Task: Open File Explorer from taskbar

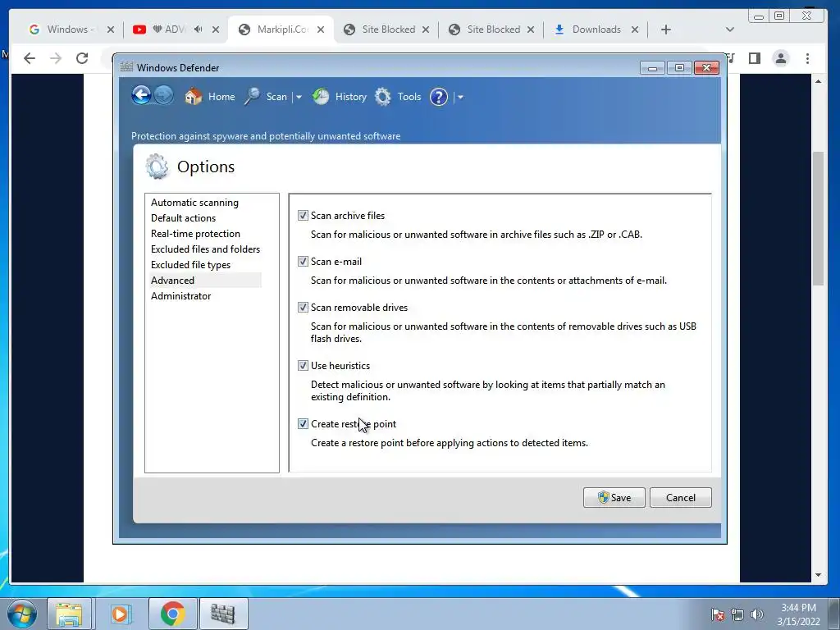Action: (70, 614)
